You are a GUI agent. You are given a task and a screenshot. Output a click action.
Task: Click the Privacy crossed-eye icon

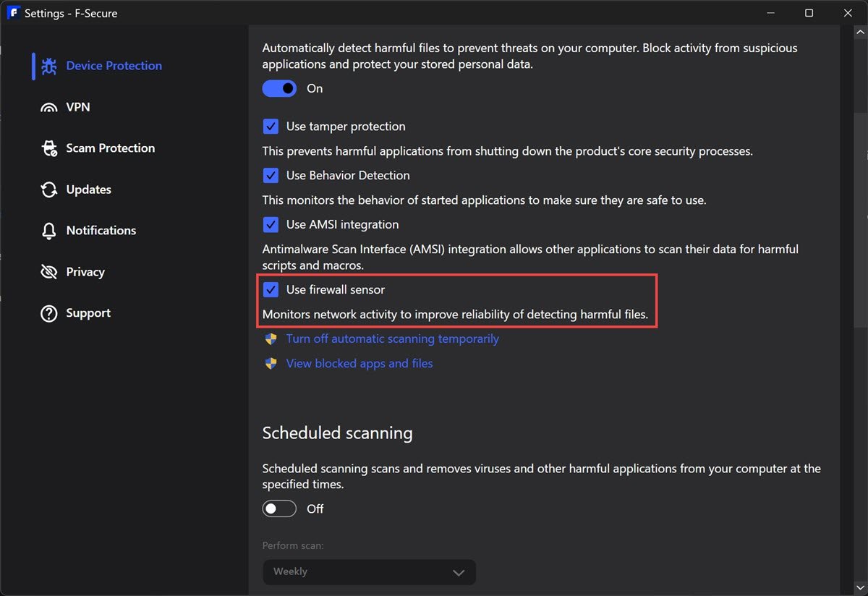[x=48, y=272]
